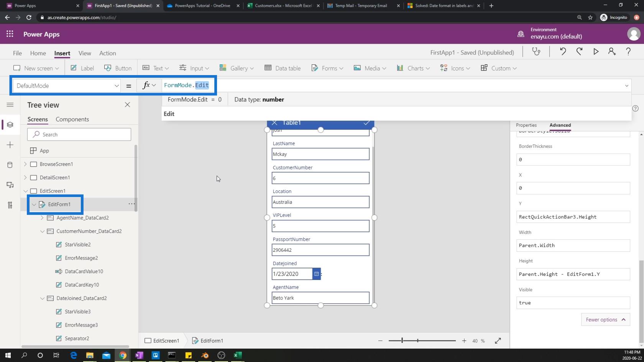Open the Share user icon

pos(612,52)
